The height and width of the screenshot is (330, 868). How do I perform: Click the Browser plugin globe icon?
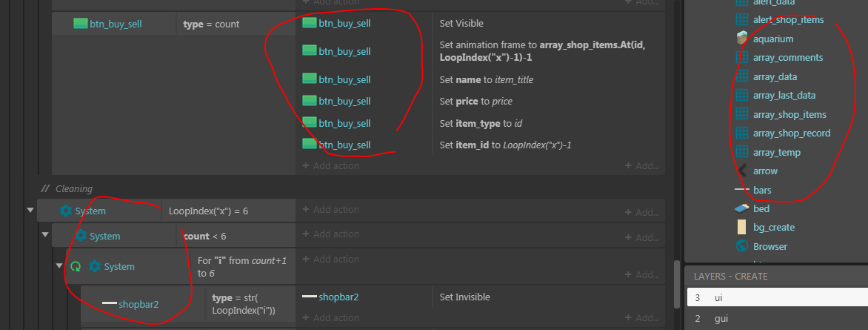click(742, 246)
